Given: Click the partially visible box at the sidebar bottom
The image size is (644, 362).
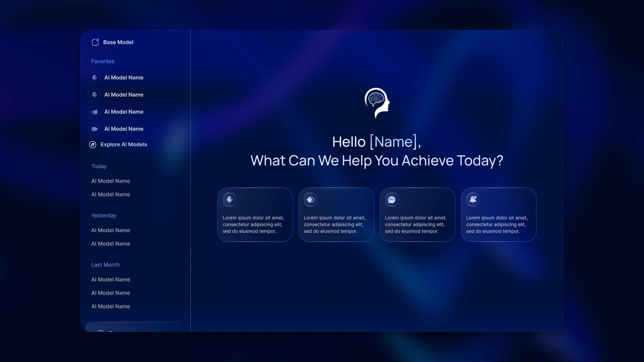Looking at the screenshot, I should (133, 327).
